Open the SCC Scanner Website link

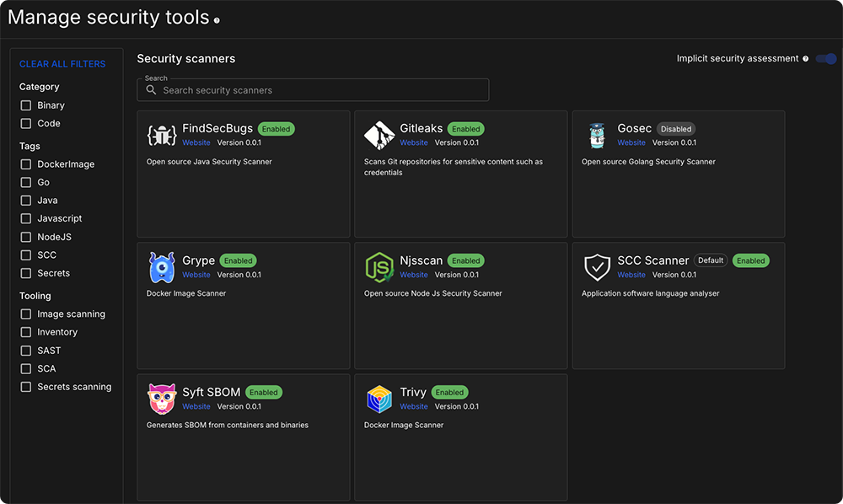coord(631,275)
